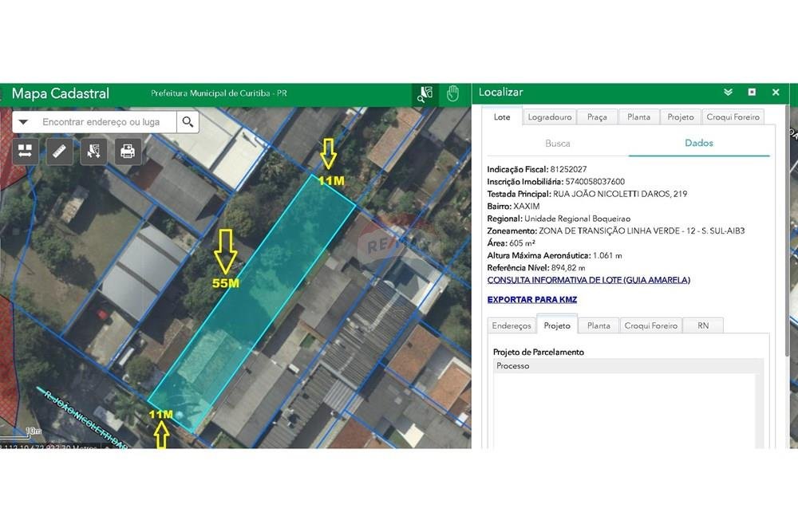
Task: Select the Croqui Foreiro top tab
Action: coord(733,117)
